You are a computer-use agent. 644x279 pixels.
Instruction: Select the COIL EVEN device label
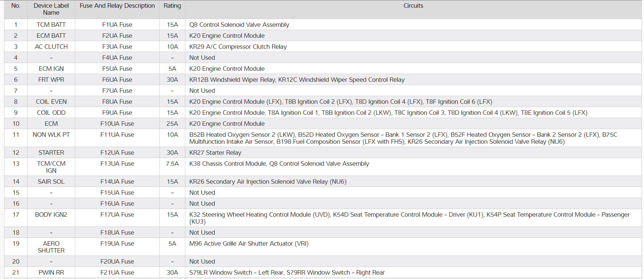tap(51, 102)
